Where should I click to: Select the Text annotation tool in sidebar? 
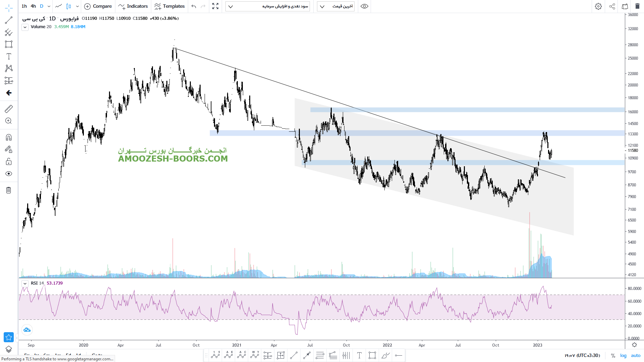click(x=9, y=56)
